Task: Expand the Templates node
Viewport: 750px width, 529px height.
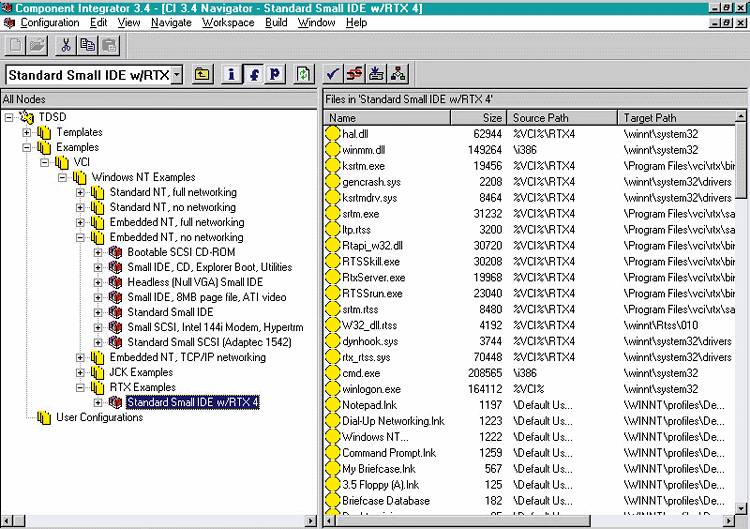Action: [27, 132]
